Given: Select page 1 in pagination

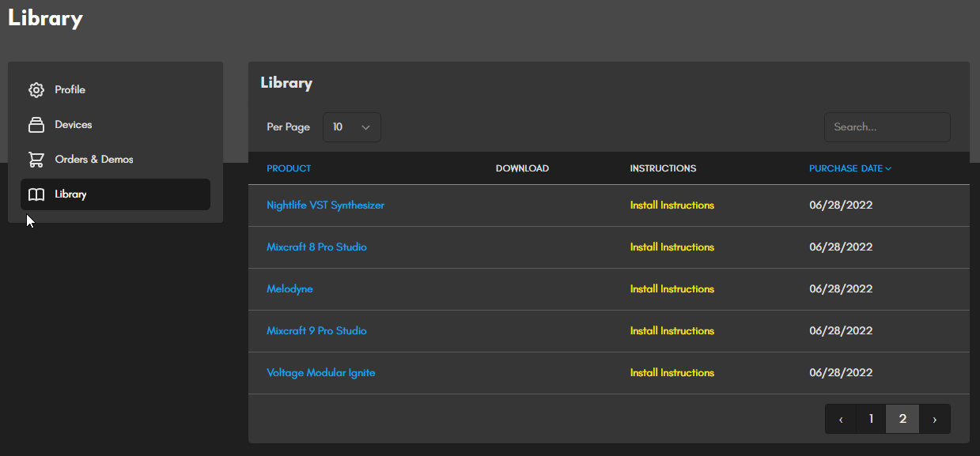Looking at the screenshot, I should pos(871,419).
